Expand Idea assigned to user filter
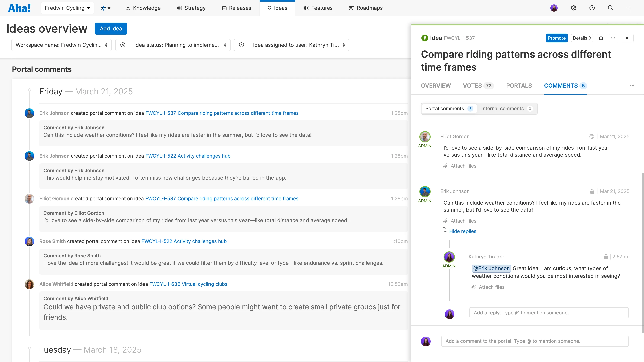644x362 pixels. [x=299, y=45]
